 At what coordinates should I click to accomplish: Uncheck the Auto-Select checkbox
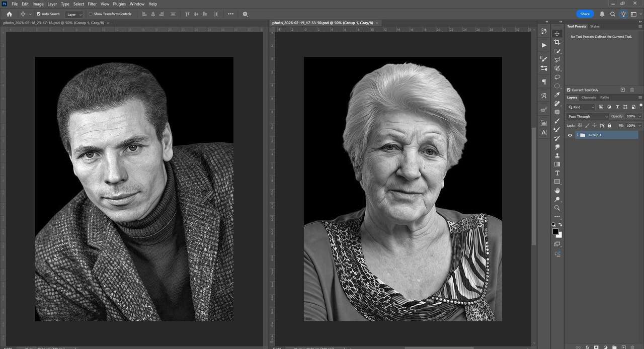tap(39, 14)
